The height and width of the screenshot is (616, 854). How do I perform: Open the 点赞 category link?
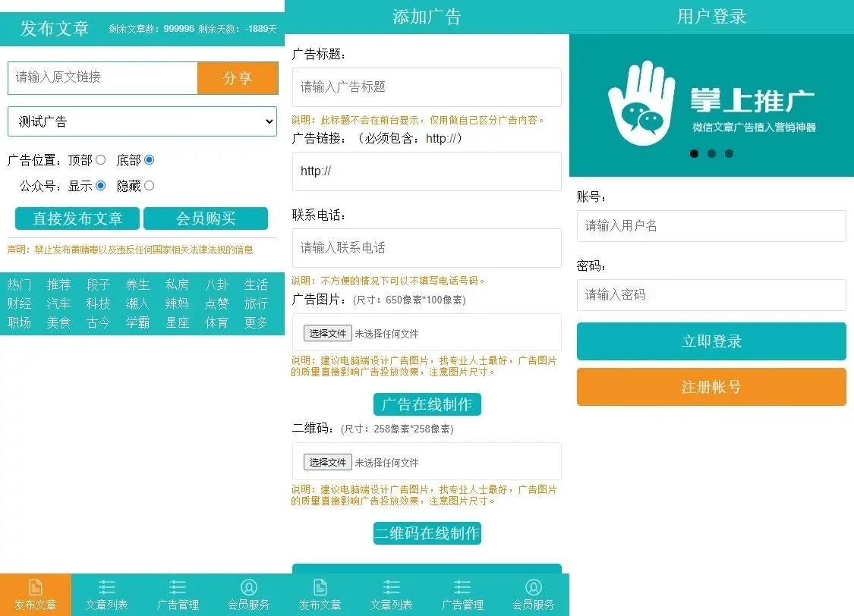216,303
